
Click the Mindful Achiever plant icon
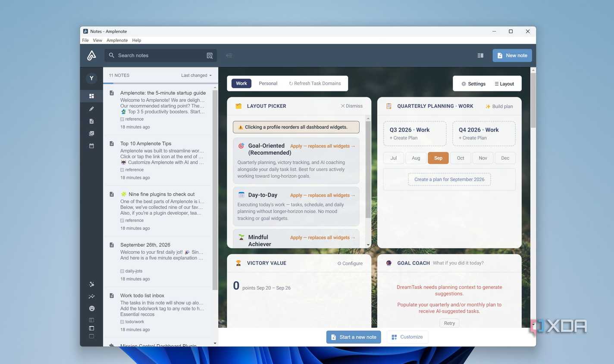click(241, 237)
